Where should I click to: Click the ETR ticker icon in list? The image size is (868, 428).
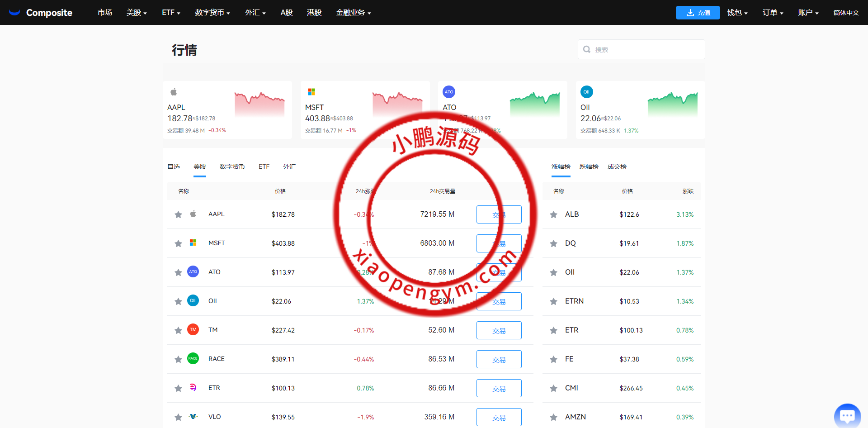[x=193, y=388]
